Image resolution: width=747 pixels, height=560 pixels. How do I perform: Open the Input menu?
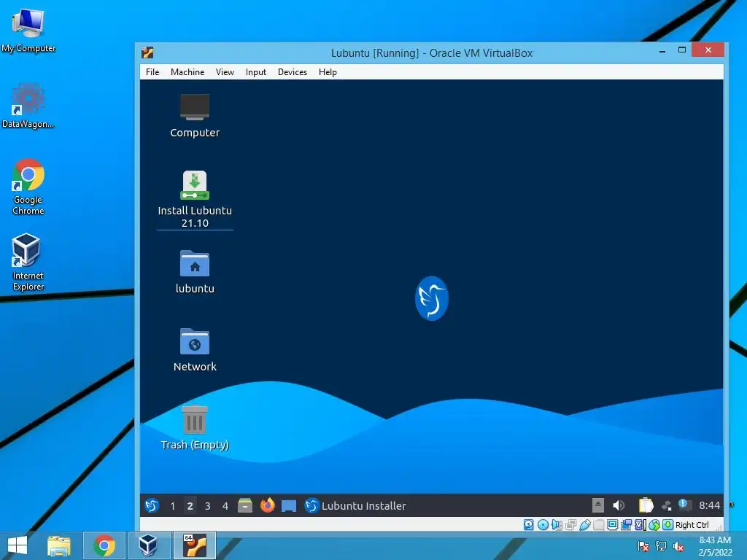(x=256, y=72)
